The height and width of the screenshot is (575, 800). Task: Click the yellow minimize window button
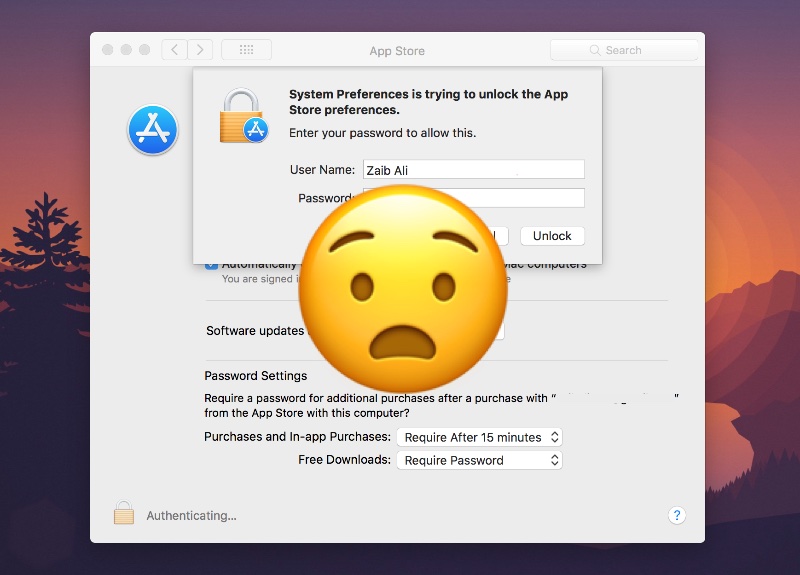126,49
